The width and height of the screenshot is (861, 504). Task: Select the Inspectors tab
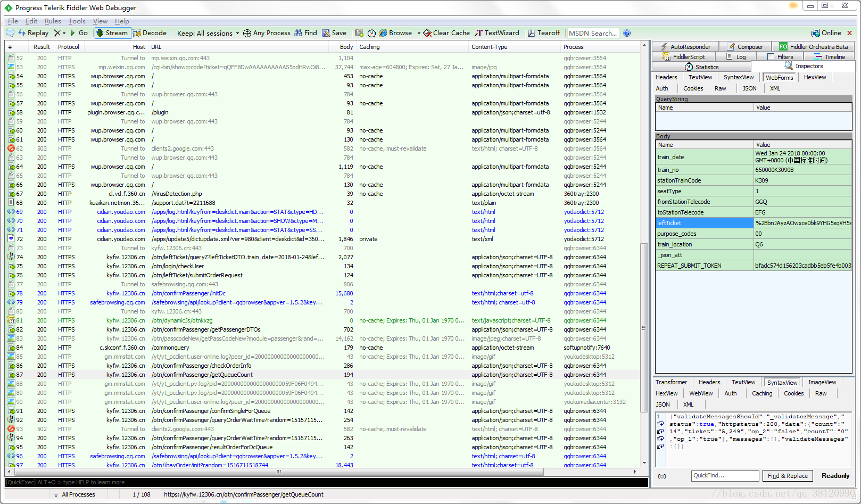804,67
